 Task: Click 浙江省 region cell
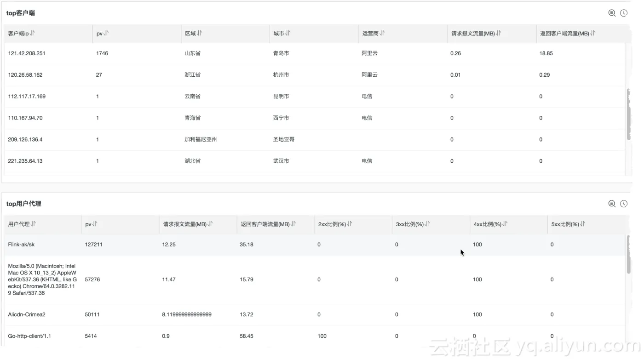tap(192, 75)
